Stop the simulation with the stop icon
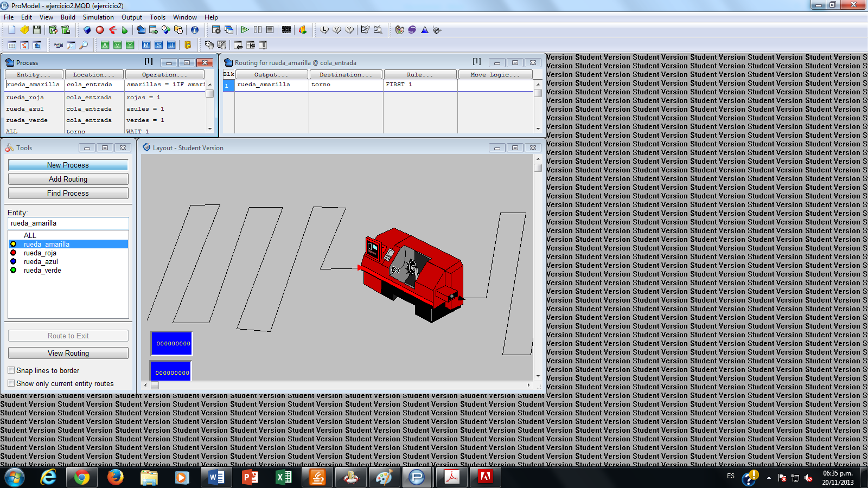 269,30
